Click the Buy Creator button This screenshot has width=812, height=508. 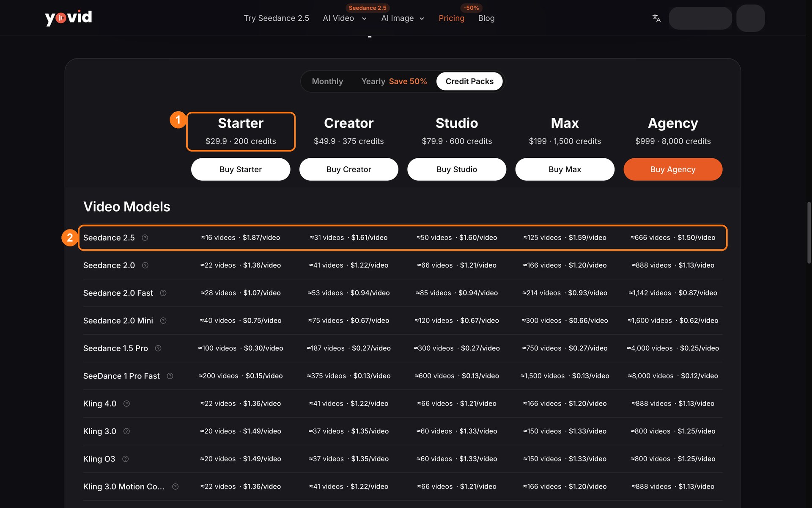349,169
